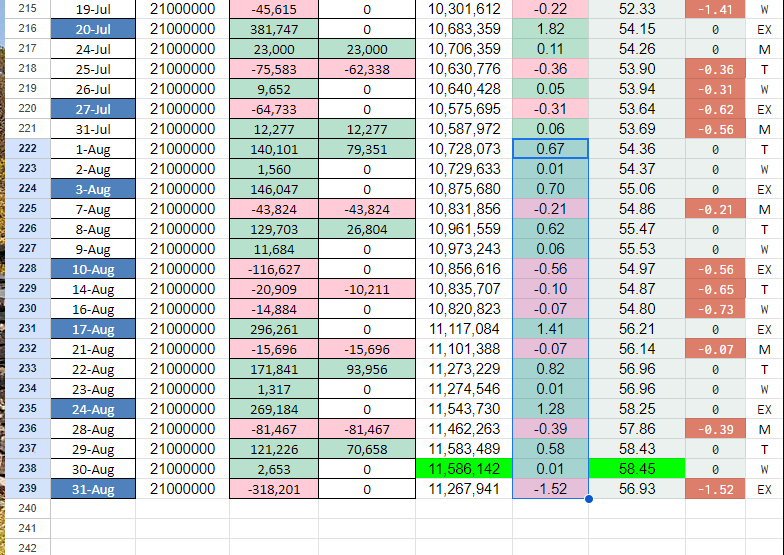
Task: Click the 17-Aug date cell
Action: 93,329
